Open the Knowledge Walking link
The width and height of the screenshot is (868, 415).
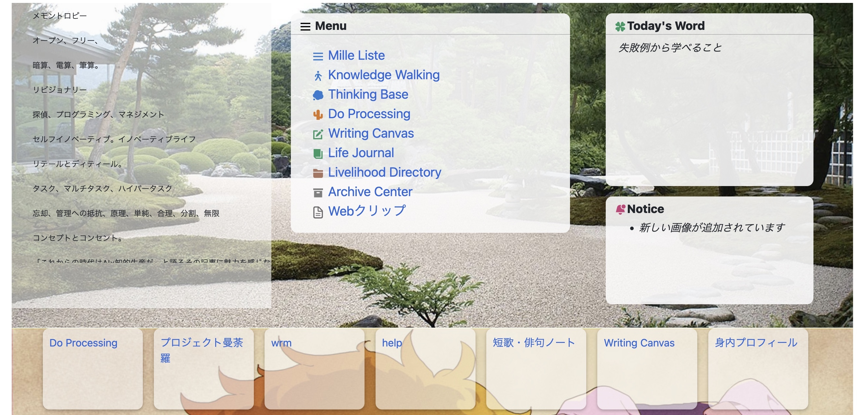(x=383, y=75)
